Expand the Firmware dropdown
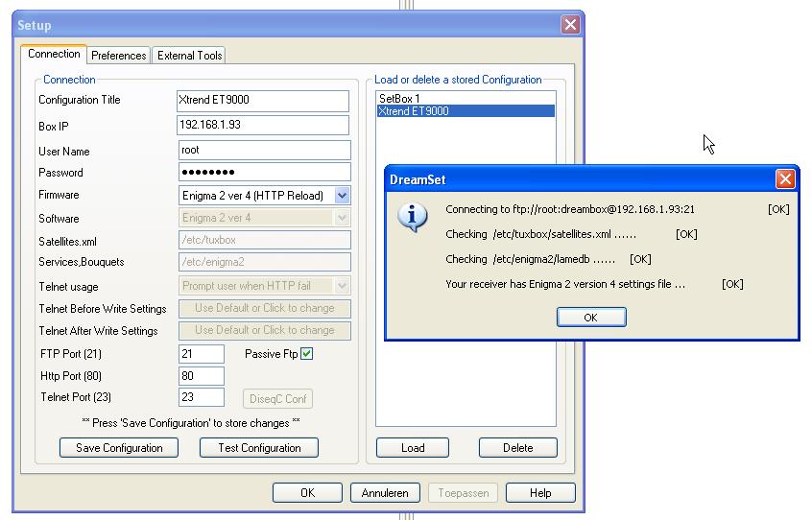 [342, 196]
